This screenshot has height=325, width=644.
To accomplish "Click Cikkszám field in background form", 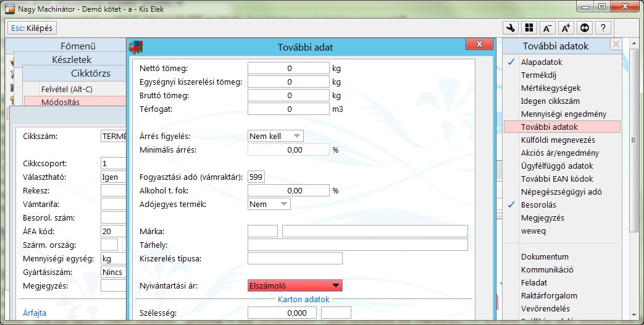I will [114, 136].
